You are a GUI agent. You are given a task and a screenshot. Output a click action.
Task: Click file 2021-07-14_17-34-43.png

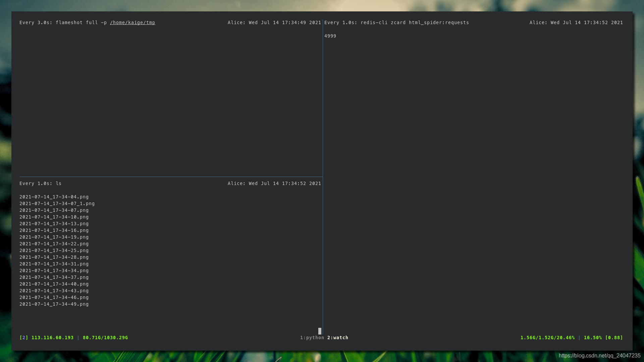click(54, 291)
